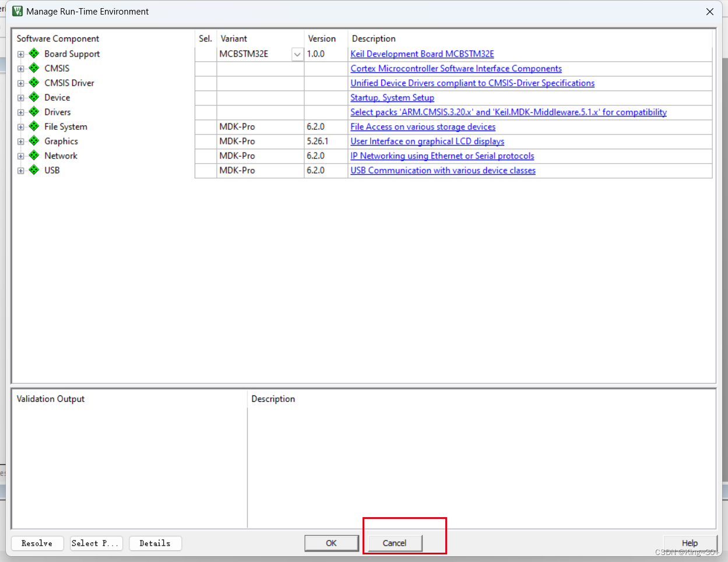Image resolution: width=728 pixels, height=562 pixels.
Task: Expand the Drivers tree node
Action: (20, 112)
